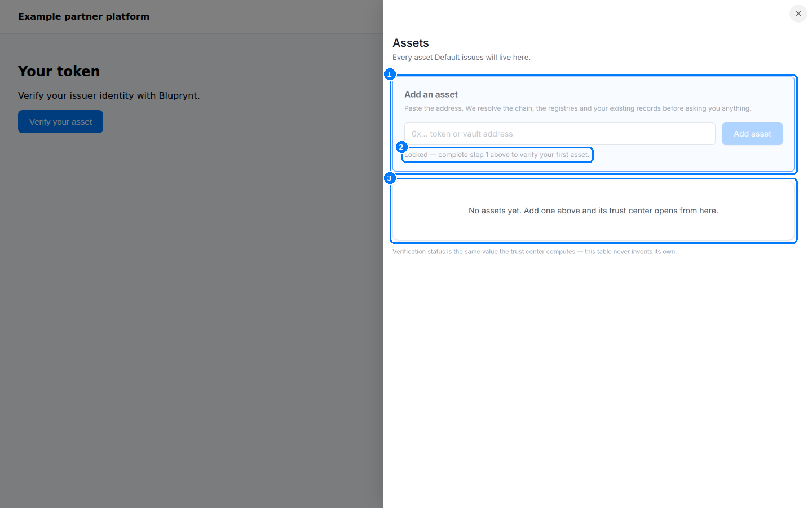Click the token or vault address field
This screenshot has height=508, width=812.
point(559,134)
